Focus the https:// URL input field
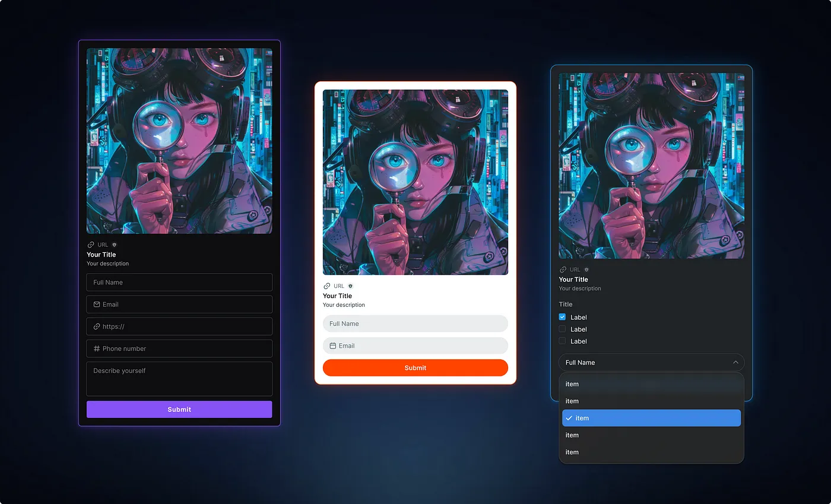This screenshot has width=831, height=504. click(179, 327)
